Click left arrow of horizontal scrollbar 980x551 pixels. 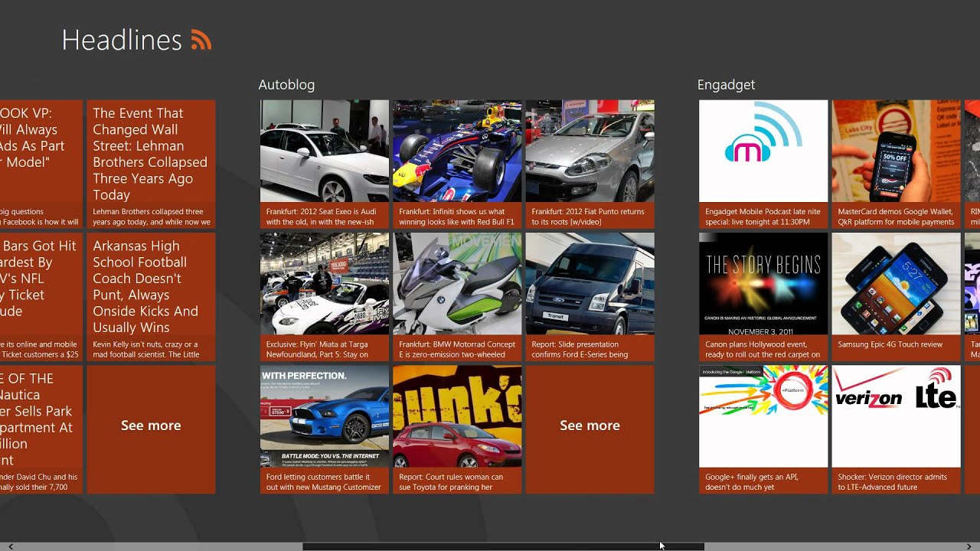point(10,546)
